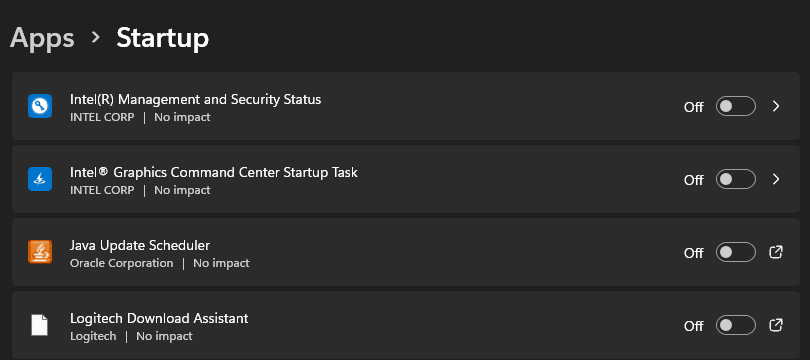Expand Intel Management and Security Status chevron
The image size is (810, 360).
776,106
